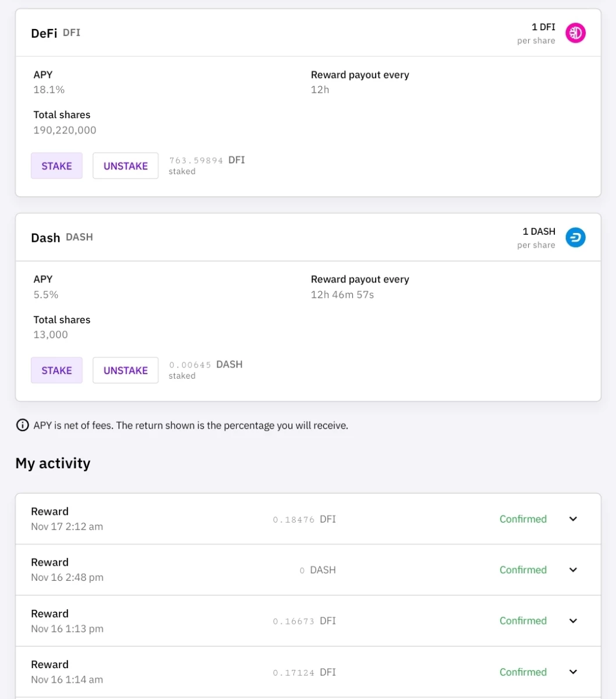This screenshot has height=699, width=616.
Task: Select the 0.16673 DFI reward amount
Action: [x=305, y=621]
